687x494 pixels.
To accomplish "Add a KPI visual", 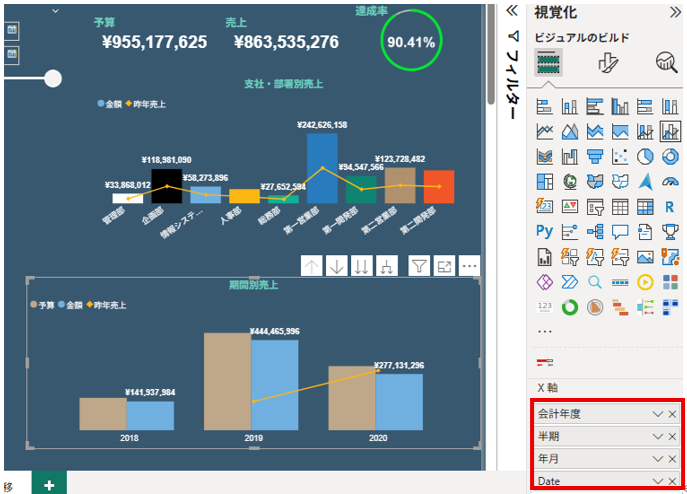I will point(570,206).
